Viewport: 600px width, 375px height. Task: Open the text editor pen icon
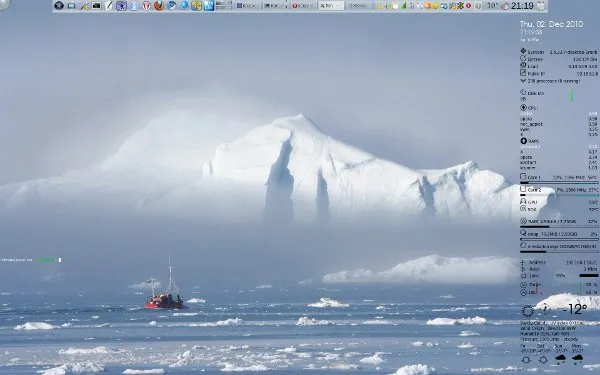coord(109,6)
